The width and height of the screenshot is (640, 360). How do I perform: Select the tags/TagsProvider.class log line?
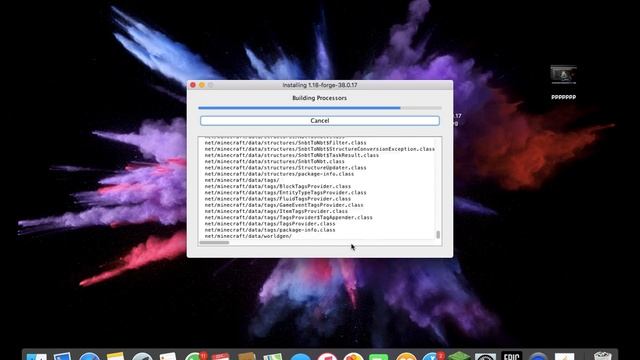tap(270, 224)
